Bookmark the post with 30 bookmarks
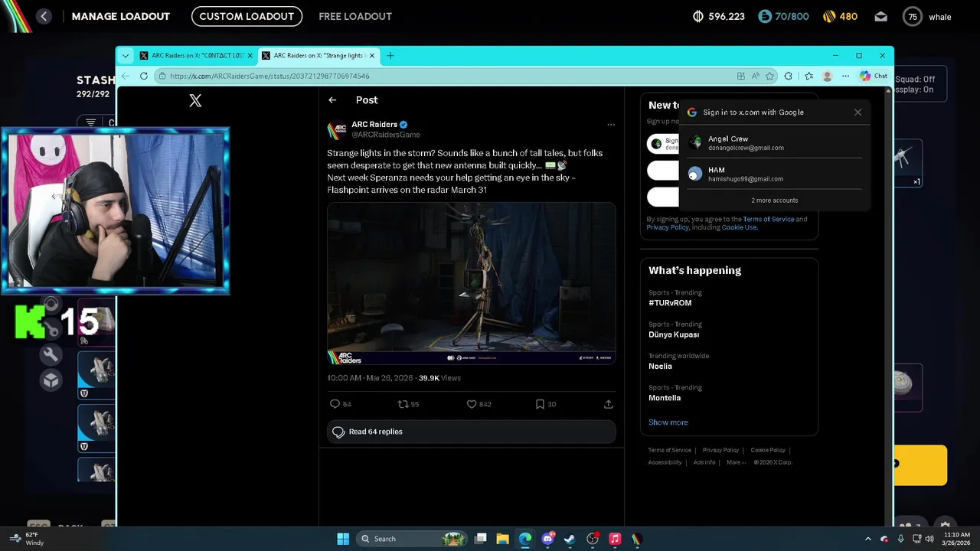 point(540,404)
